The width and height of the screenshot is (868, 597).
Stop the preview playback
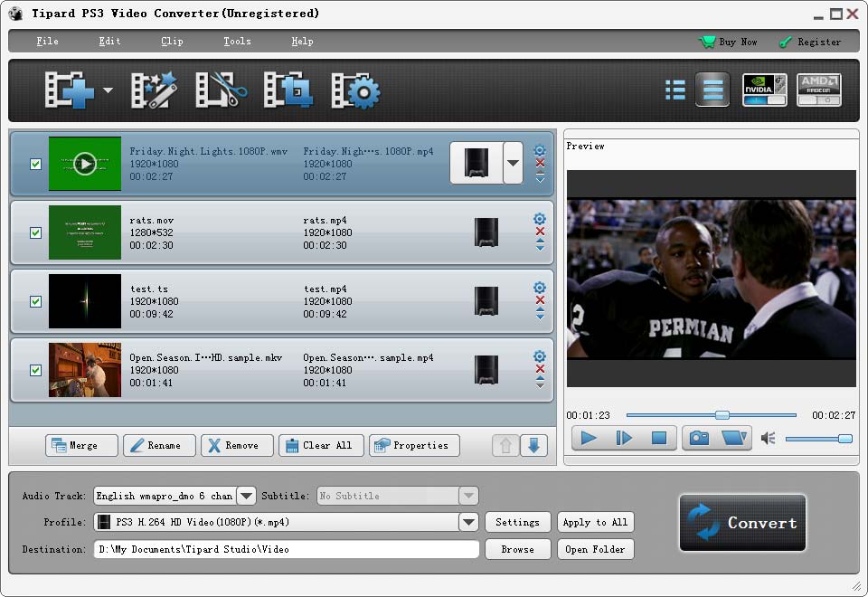click(659, 438)
